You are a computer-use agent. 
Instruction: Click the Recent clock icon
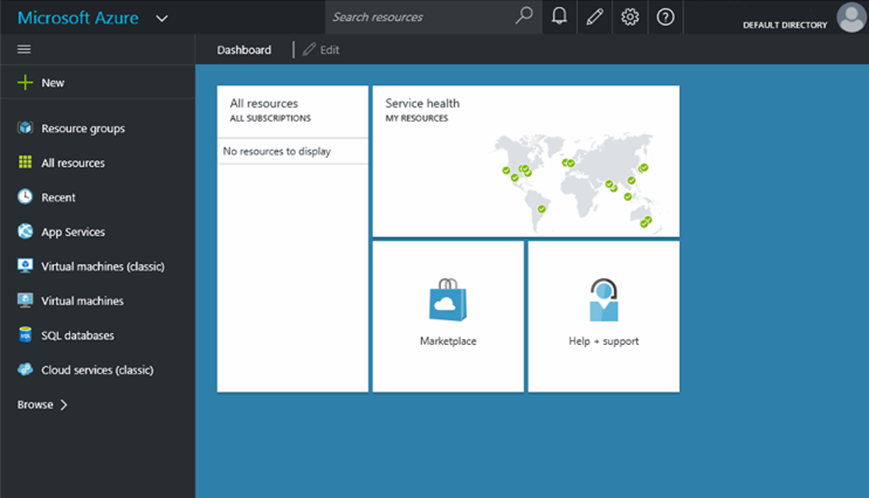point(25,197)
